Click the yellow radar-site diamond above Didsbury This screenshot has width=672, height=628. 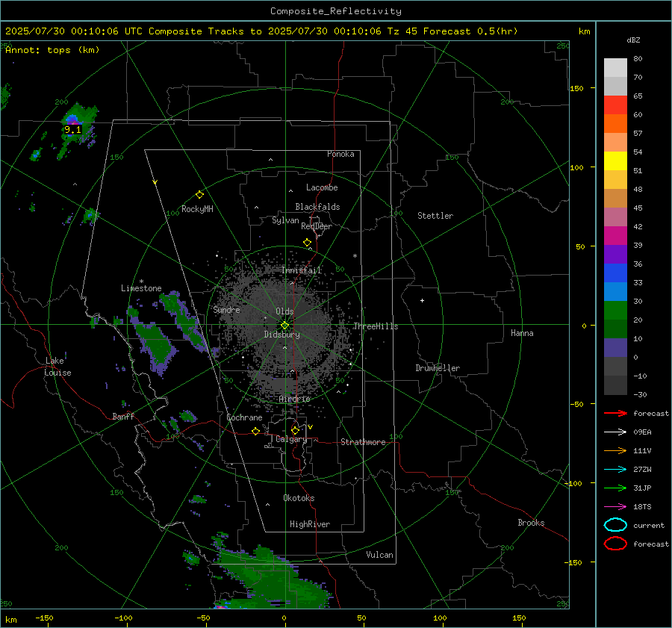pyautogui.click(x=284, y=326)
